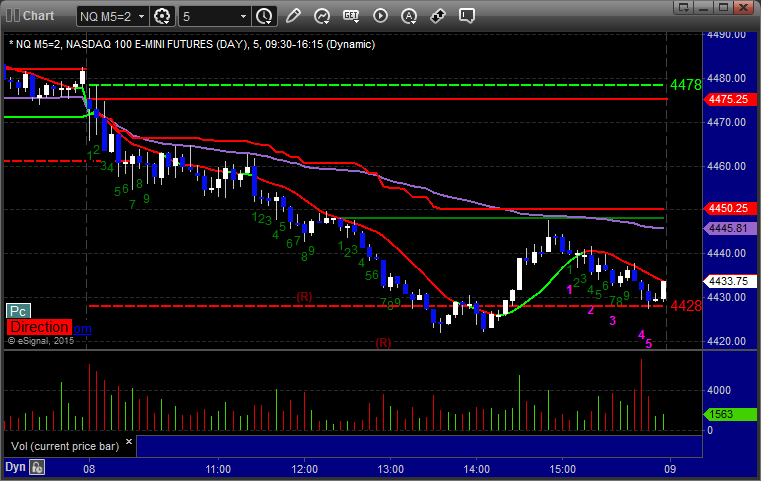This screenshot has width=761, height=481.
Task: Open the studies chart-line icon menu
Action: 321,16
